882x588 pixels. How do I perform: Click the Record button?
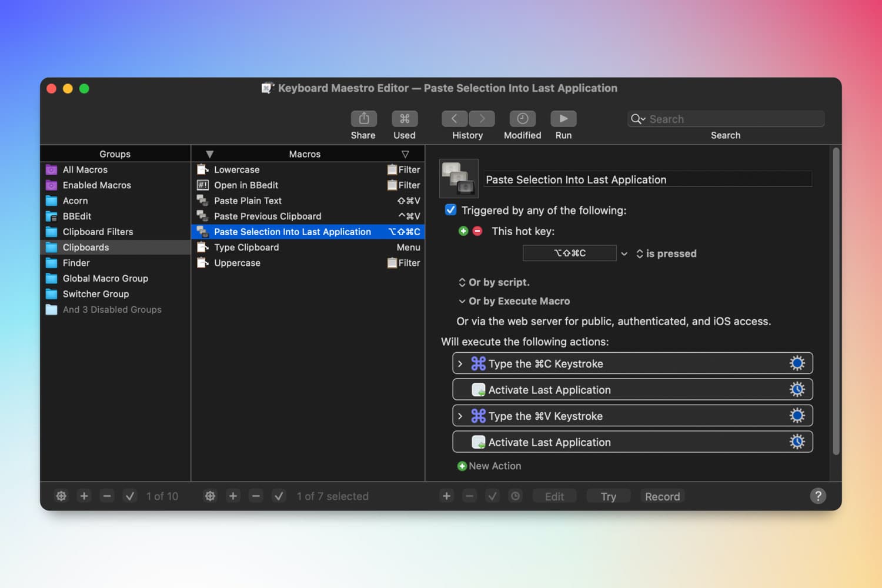662,496
